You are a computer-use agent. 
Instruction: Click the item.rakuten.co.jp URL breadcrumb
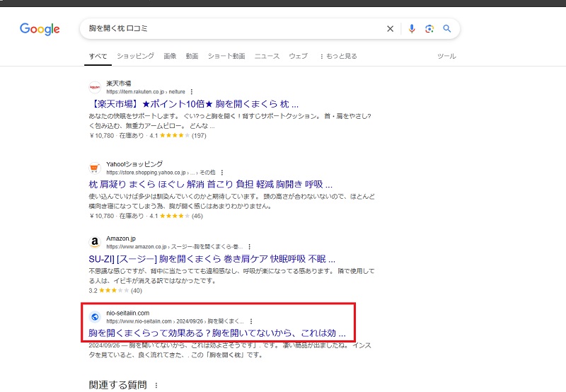click(x=146, y=92)
